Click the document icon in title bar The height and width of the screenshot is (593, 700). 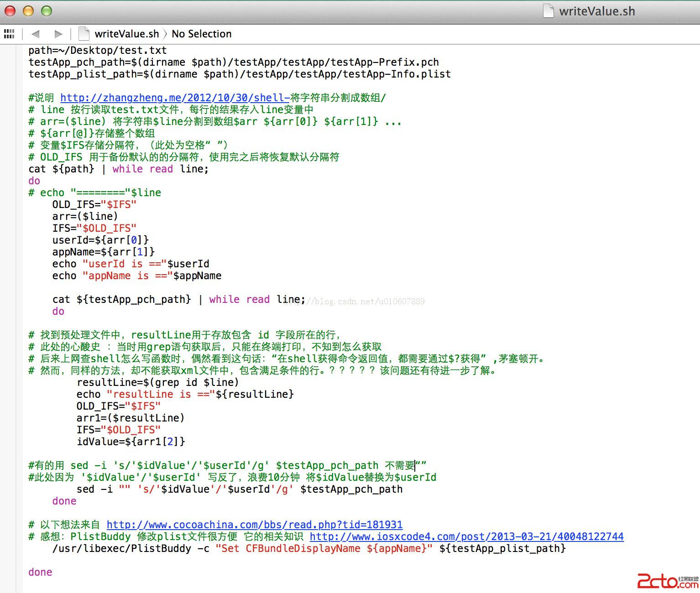click(x=548, y=11)
